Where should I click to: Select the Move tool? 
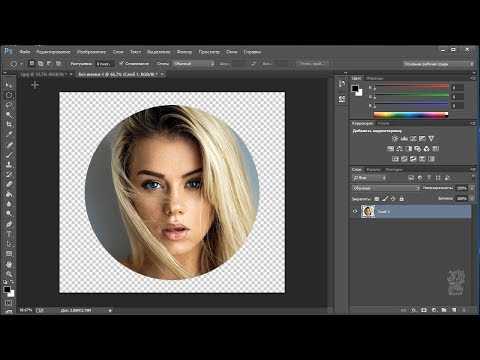(9, 85)
